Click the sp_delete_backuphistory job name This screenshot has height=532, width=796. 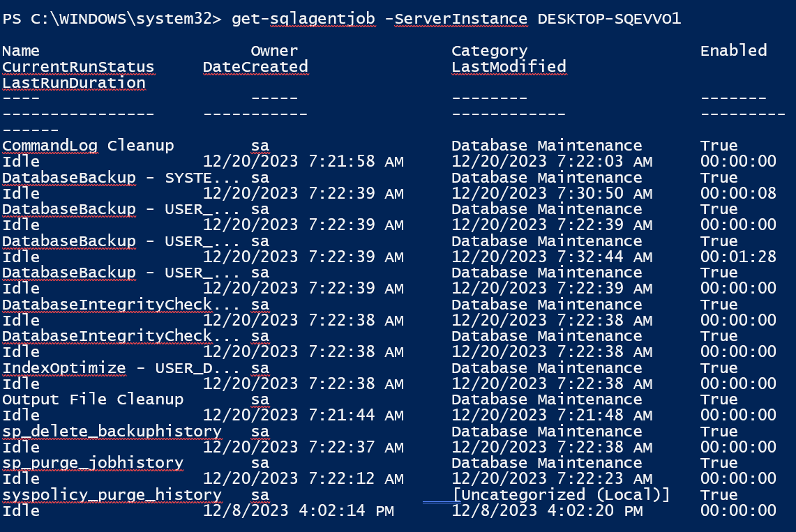[112, 432]
